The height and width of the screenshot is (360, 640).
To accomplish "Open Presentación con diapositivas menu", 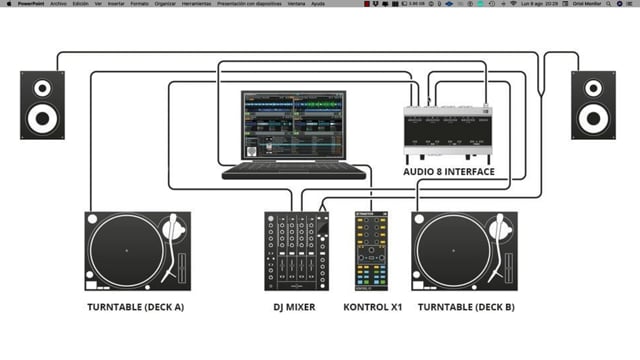I will [249, 4].
